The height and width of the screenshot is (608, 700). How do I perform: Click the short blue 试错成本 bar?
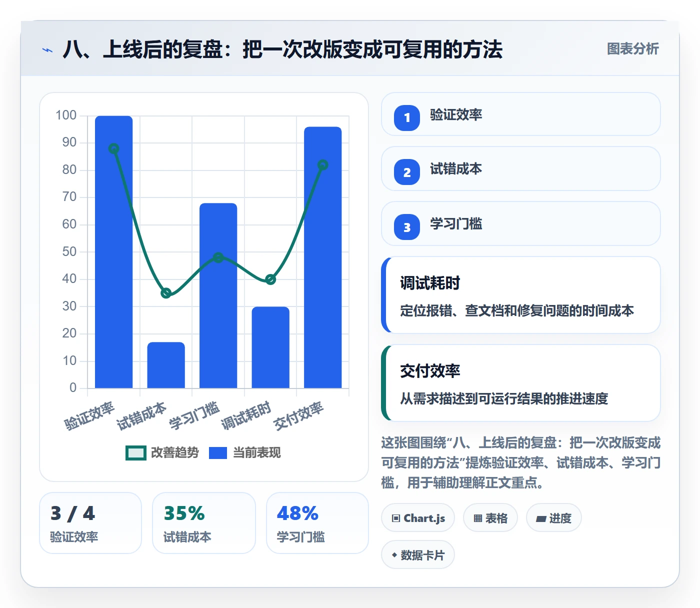166,365
